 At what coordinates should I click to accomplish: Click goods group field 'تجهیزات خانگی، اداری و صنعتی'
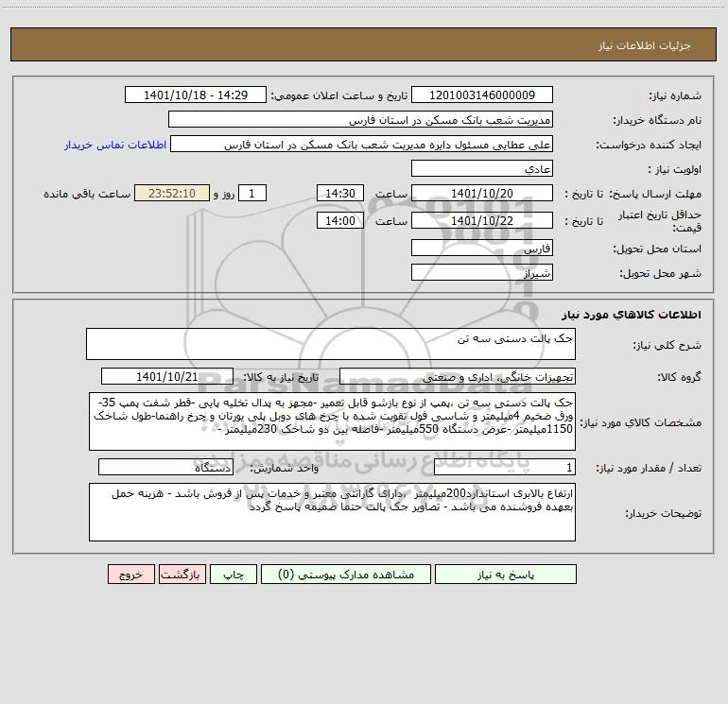click(x=458, y=376)
